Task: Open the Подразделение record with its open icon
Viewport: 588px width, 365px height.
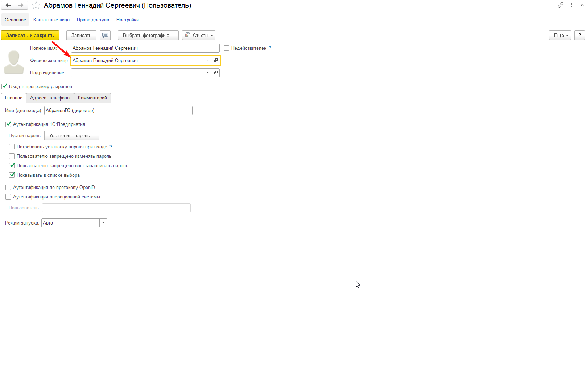Action: 216,73
